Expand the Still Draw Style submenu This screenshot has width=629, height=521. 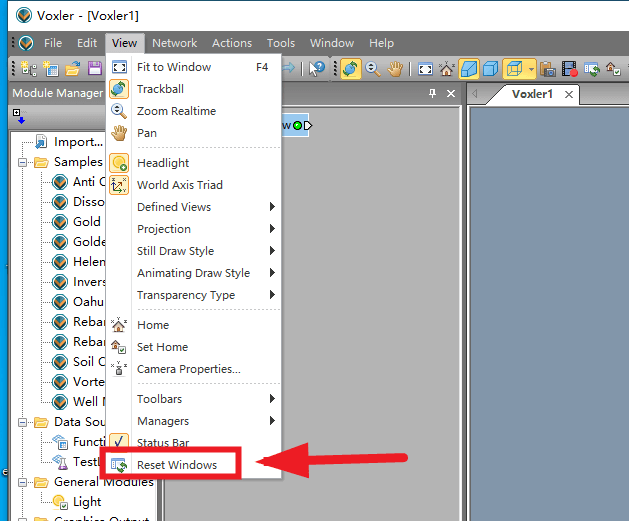pyautogui.click(x=193, y=251)
